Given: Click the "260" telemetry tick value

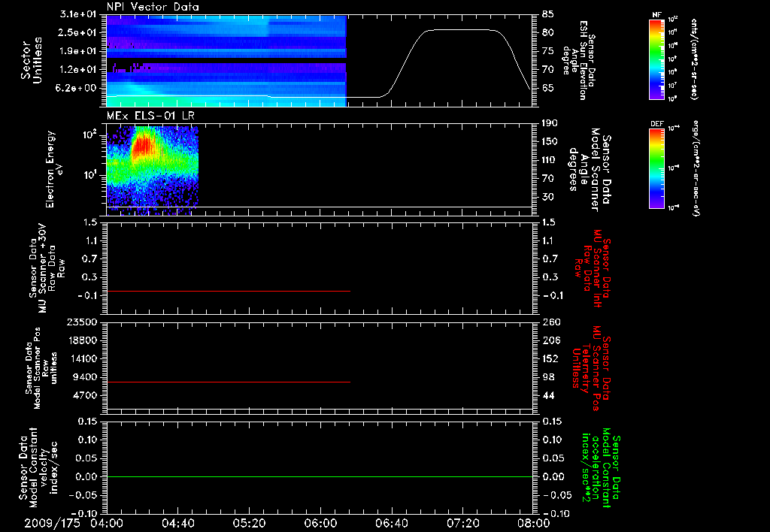Looking at the screenshot, I should [x=551, y=322].
